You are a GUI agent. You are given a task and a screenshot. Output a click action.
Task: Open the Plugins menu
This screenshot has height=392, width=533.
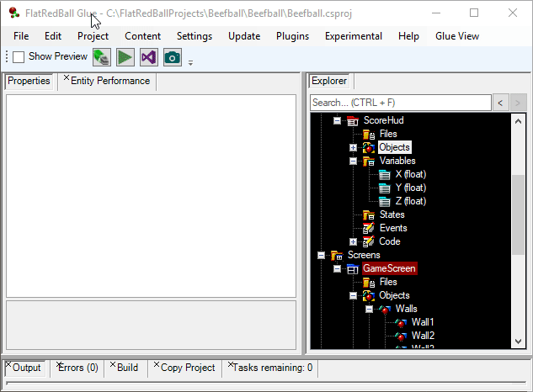click(292, 36)
